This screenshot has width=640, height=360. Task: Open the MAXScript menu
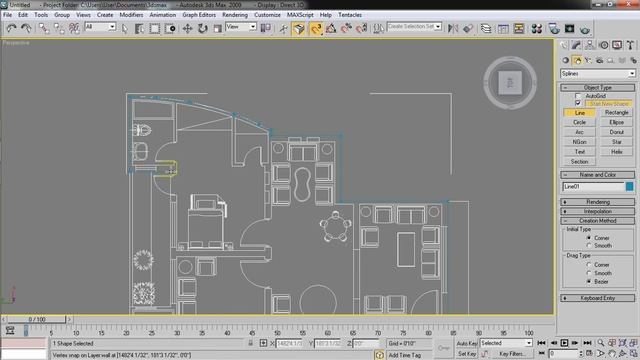point(300,15)
